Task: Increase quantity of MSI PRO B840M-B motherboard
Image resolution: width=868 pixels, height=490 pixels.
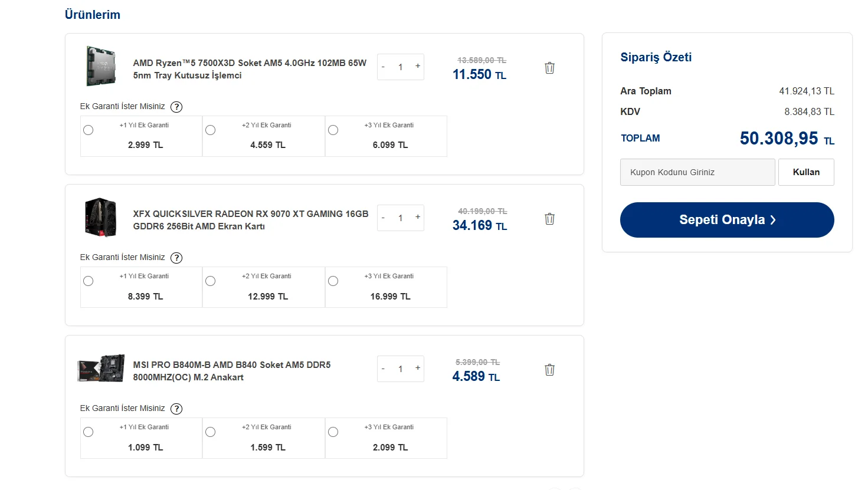Action: [x=418, y=369]
